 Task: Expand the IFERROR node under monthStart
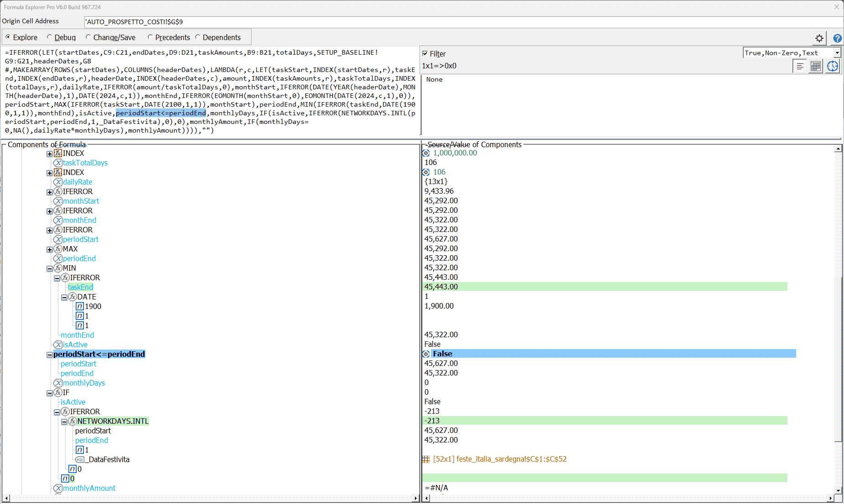click(49, 211)
